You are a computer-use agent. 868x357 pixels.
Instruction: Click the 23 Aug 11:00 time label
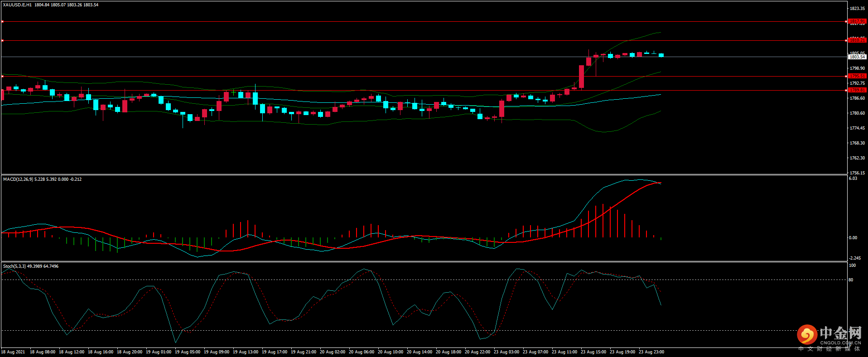[x=564, y=352]
